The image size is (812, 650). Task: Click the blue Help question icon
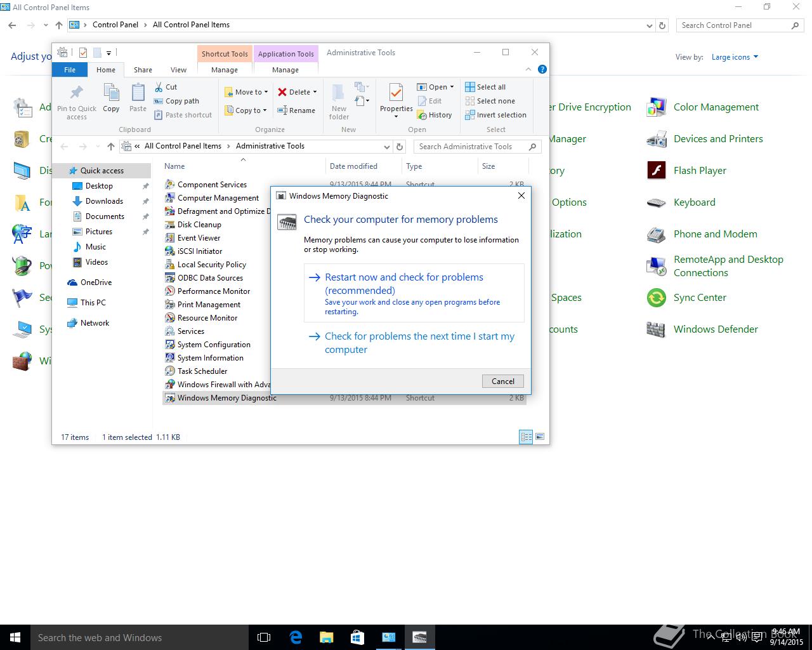click(542, 69)
